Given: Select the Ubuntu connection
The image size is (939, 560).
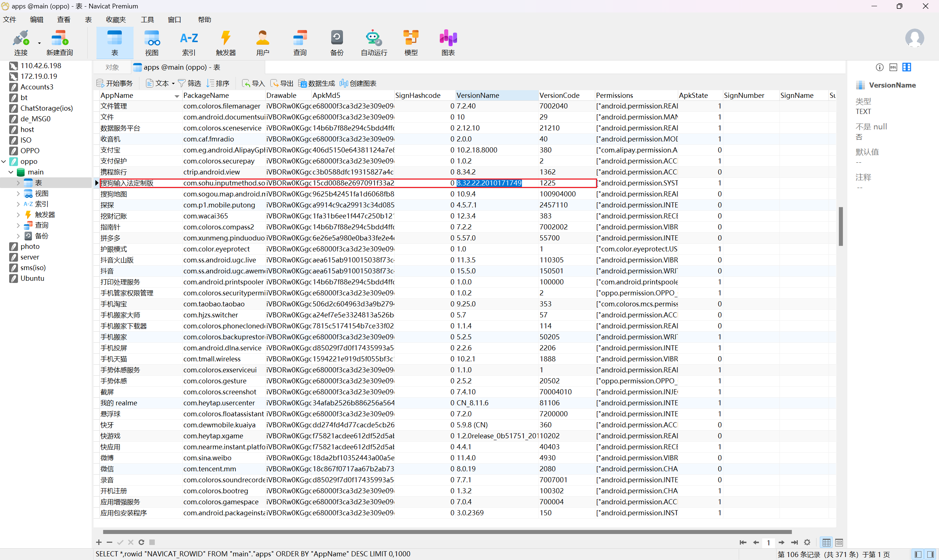Looking at the screenshot, I should point(33,278).
